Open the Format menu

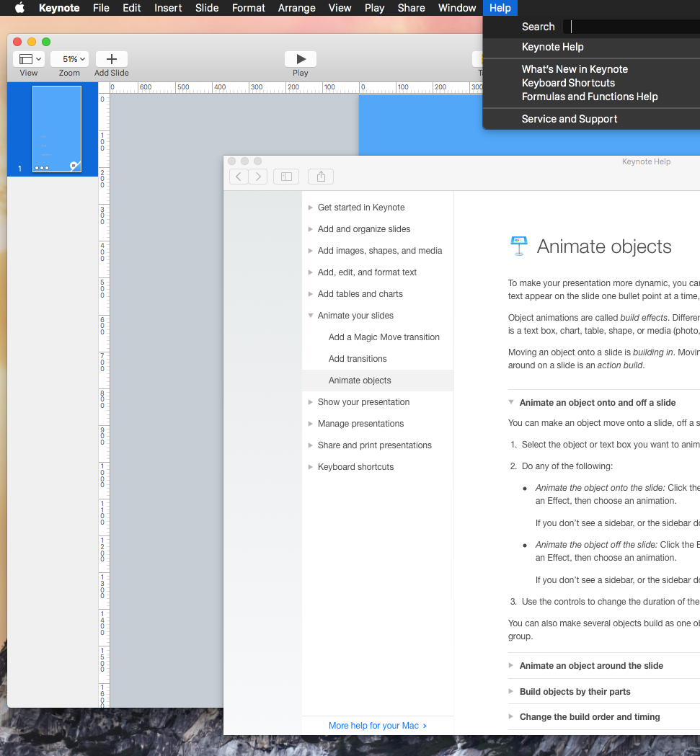[249, 8]
